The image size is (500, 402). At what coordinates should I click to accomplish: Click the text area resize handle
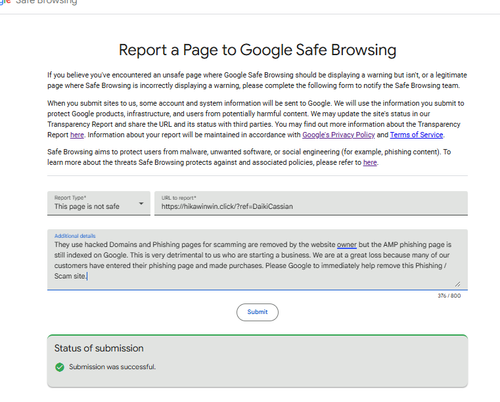(458, 284)
